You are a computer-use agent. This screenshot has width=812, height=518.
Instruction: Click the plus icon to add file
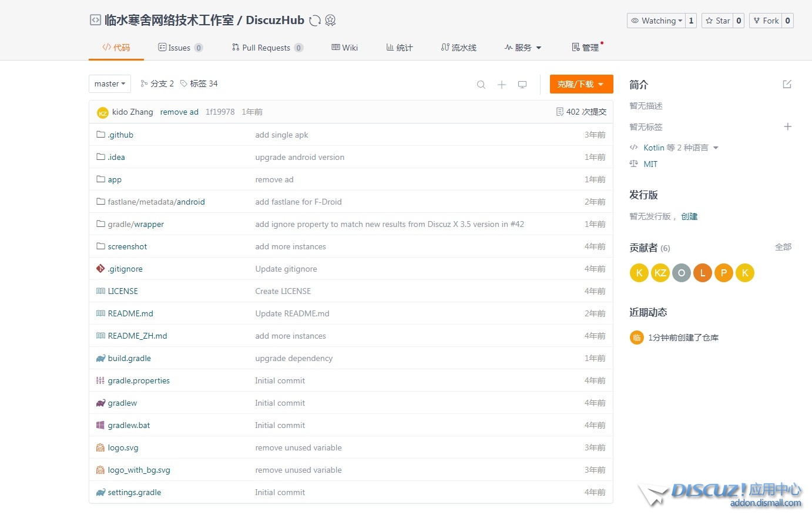[x=502, y=85]
